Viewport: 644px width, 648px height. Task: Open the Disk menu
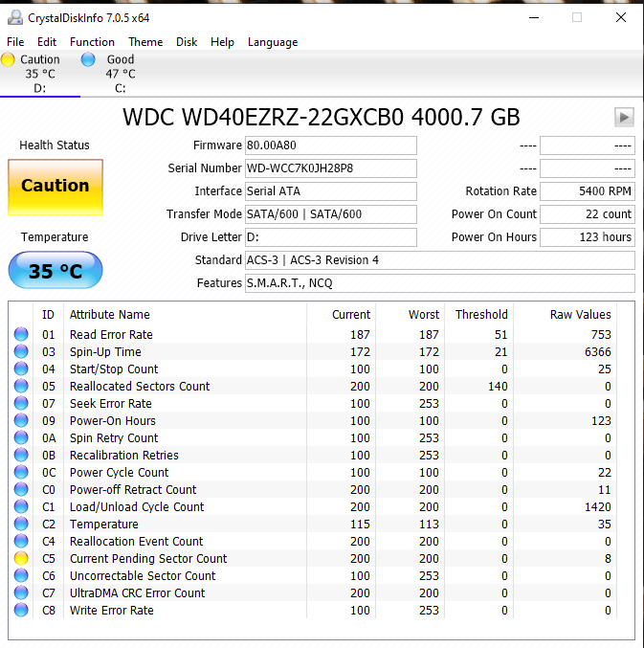click(187, 42)
